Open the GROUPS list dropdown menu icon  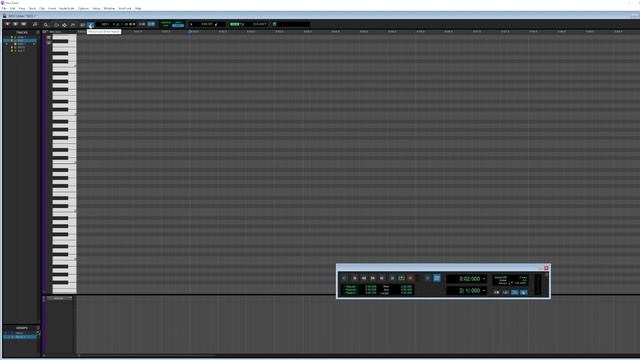38,328
